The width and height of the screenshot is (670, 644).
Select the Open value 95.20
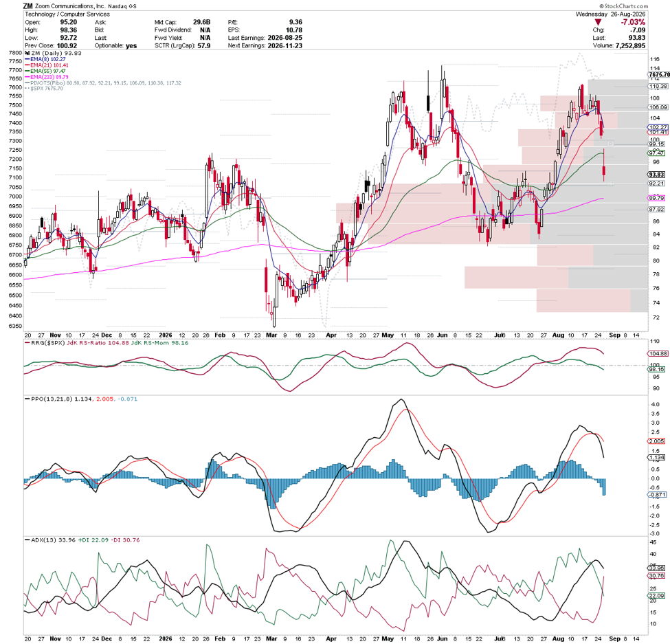tap(68, 22)
